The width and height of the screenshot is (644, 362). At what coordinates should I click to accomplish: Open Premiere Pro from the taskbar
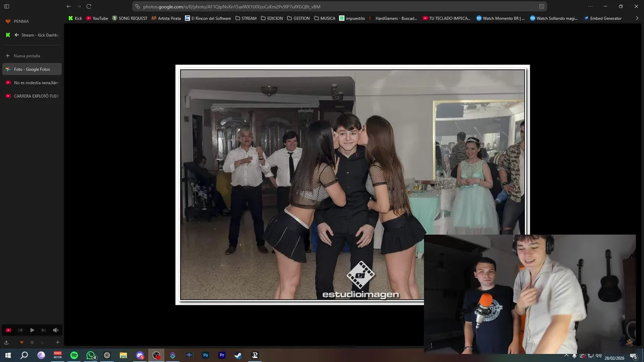222,355
